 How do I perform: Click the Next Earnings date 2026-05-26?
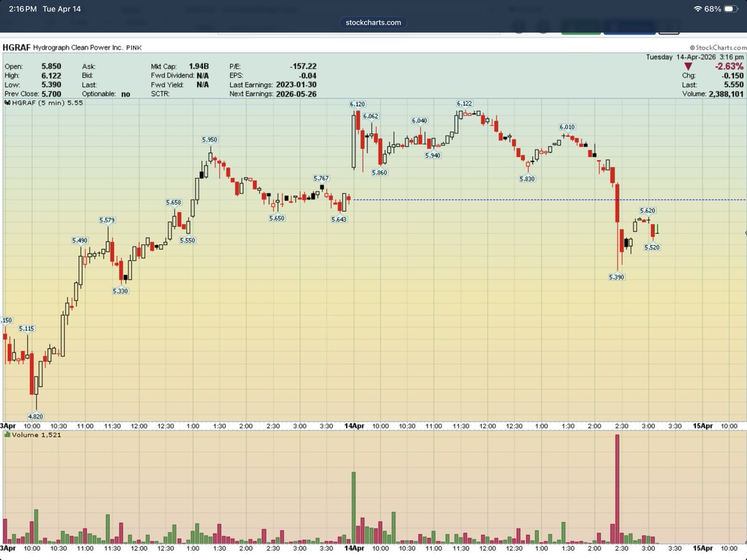tap(298, 94)
